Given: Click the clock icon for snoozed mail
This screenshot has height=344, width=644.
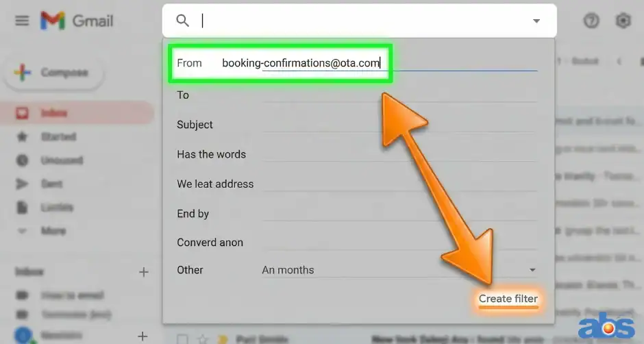Looking at the screenshot, I should click(x=22, y=160).
